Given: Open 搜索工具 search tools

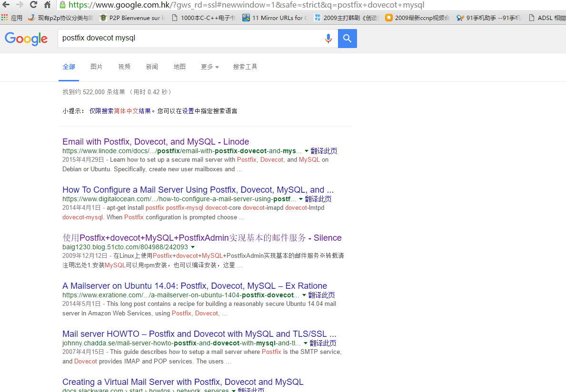Looking at the screenshot, I should [245, 67].
